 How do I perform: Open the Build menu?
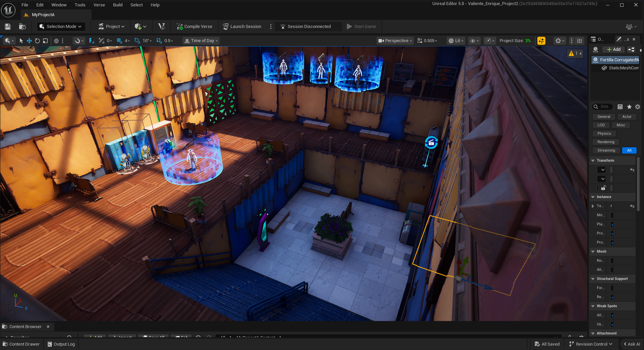118,5
